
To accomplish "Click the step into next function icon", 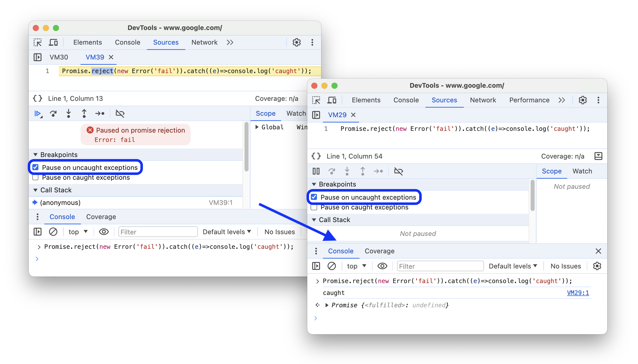I will [68, 114].
